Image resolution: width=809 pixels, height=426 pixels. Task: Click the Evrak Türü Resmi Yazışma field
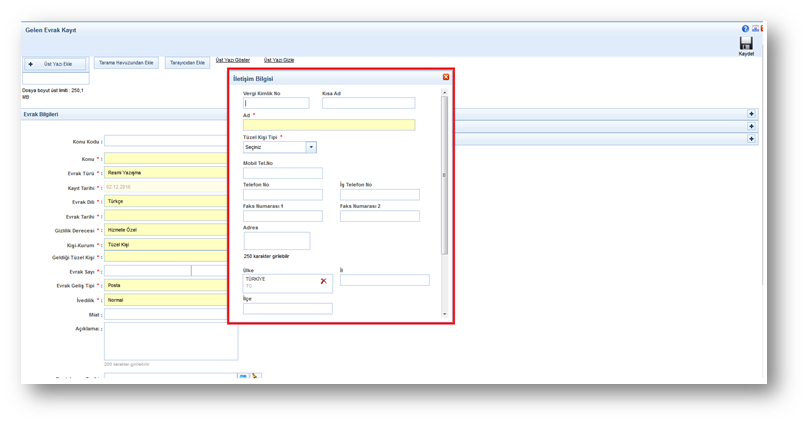pyautogui.click(x=166, y=172)
